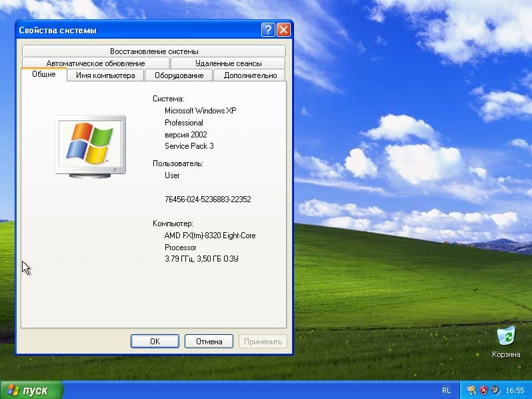
Task: Open the Start menu (пуск)
Action: point(31,390)
